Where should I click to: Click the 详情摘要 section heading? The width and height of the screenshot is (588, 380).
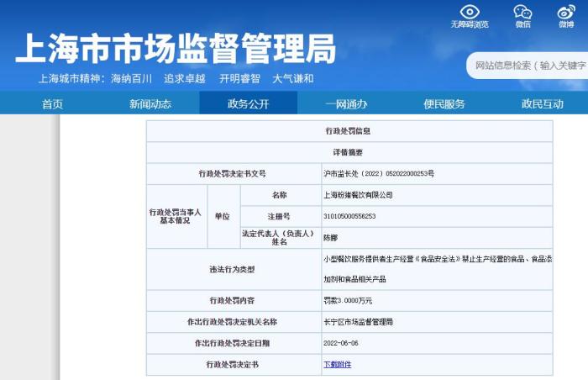coord(349,152)
